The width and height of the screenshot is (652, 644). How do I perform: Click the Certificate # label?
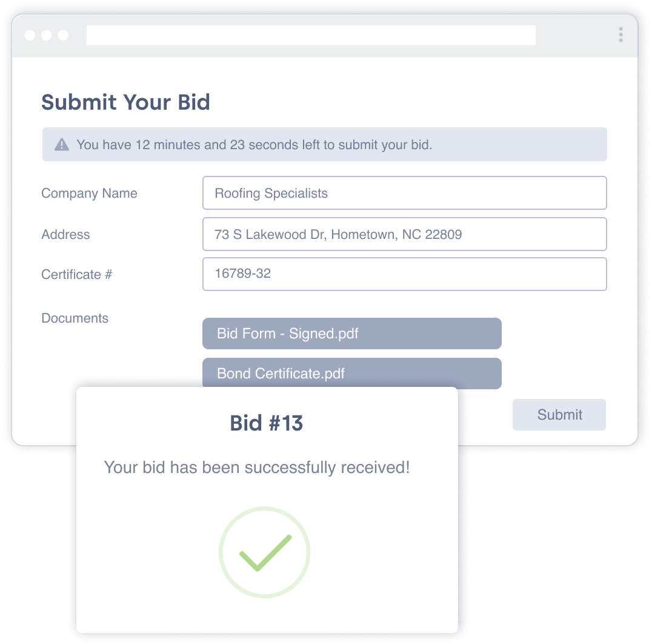[76, 275]
